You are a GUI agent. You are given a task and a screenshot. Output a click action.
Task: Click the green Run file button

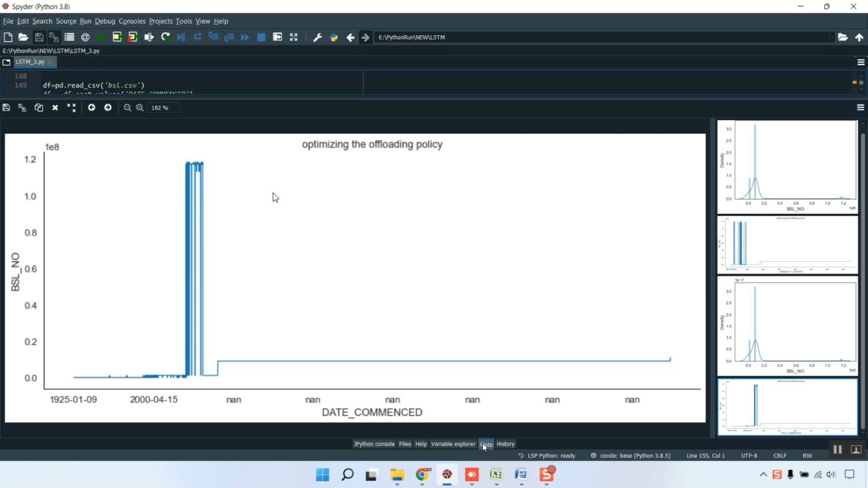point(101,37)
